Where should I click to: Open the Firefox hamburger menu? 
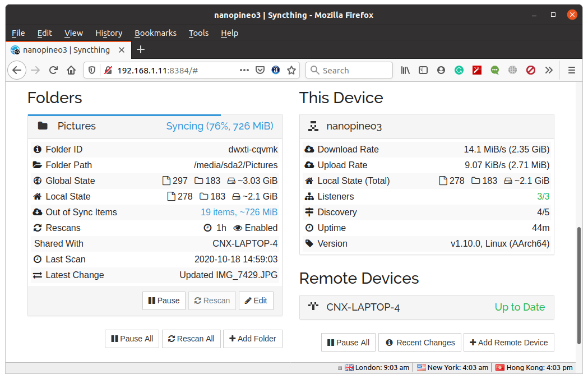(572, 70)
